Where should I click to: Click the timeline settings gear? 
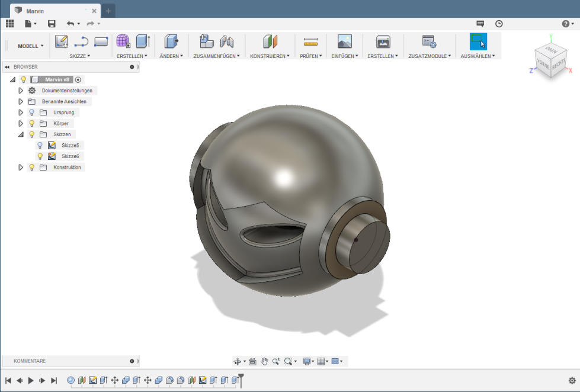(x=572, y=380)
